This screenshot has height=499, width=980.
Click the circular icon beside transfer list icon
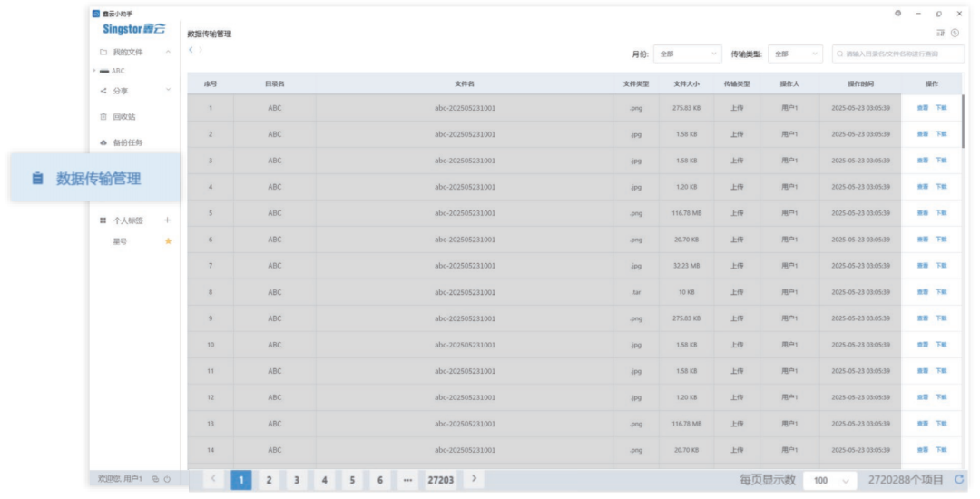pyautogui.click(x=955, y=33)
